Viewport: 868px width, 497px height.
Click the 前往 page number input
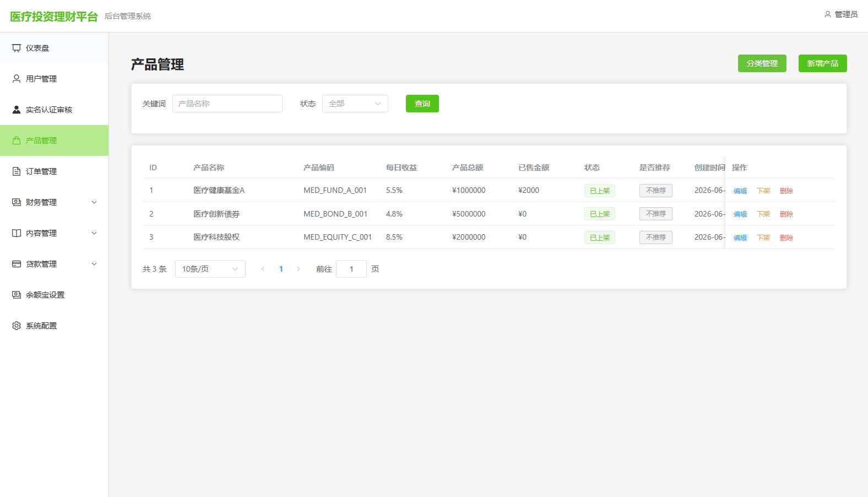click(x=351, y=269)
